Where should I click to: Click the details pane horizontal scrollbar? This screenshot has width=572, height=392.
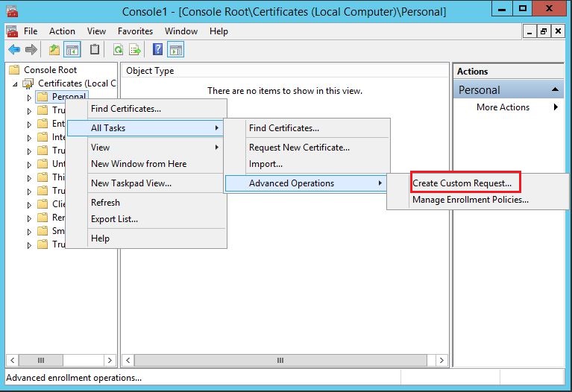tap(280, 361)
